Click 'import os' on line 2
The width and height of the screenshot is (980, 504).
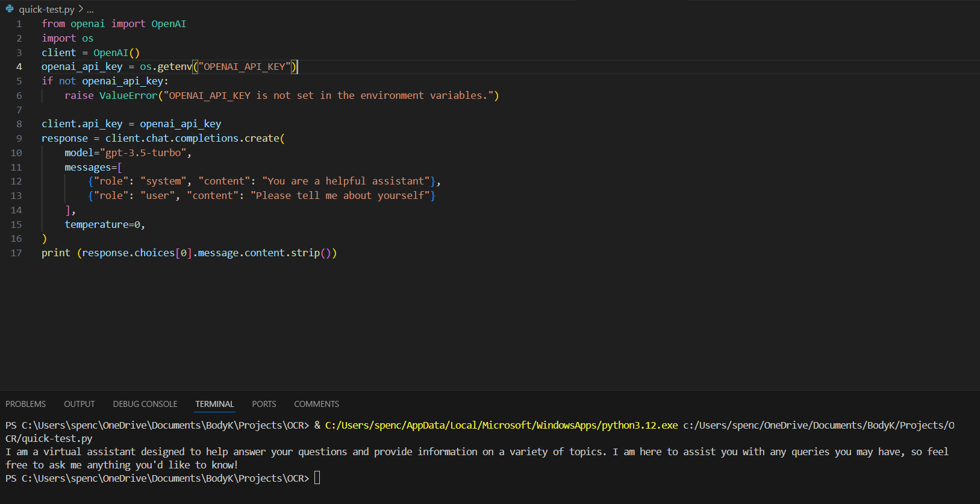[67, 39]
